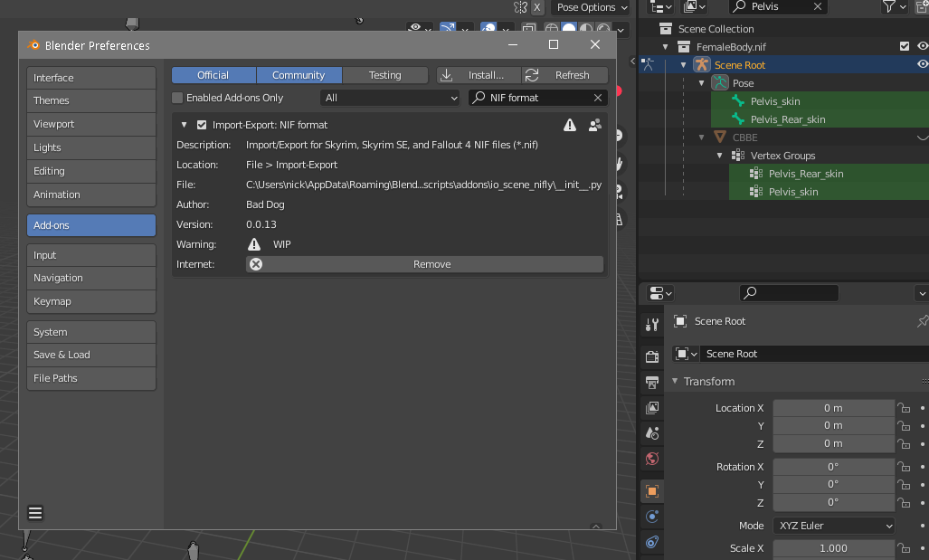The width and height of the screenshot is (929, 560).
Task: Open the Tool properties tab icon
Action: (652, 324)
